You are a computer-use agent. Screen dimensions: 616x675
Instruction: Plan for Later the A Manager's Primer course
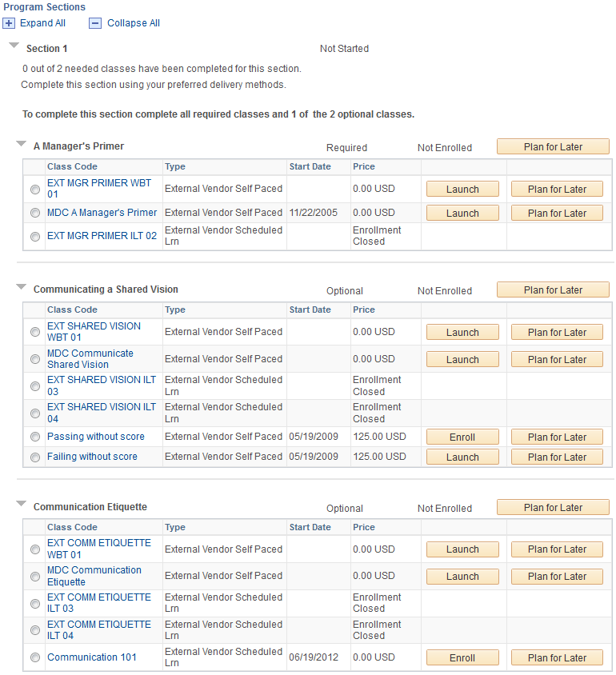(x=553, y=147)
